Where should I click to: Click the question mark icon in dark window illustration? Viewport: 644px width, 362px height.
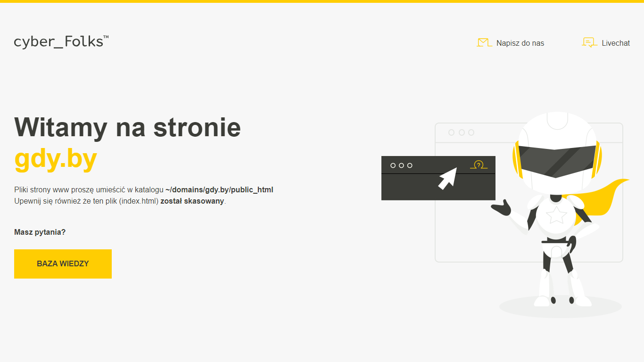(479, 165)
